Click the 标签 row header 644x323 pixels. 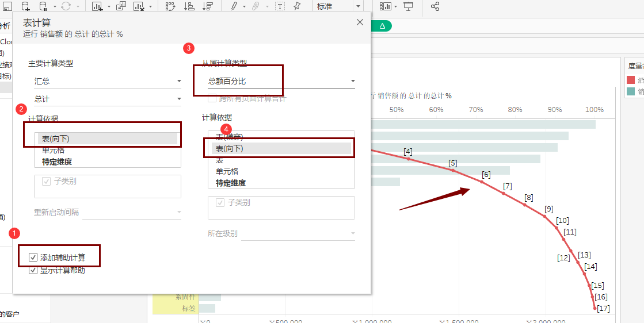click(x=175, y=308)
